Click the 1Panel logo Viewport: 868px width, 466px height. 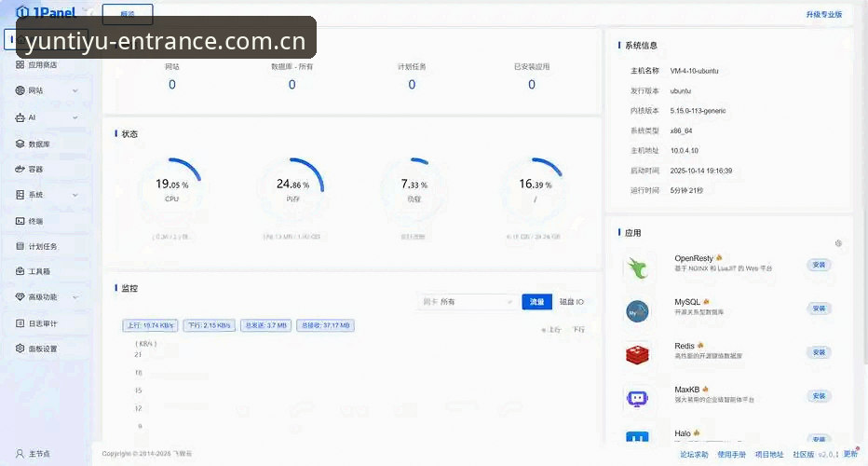(47, 11)
